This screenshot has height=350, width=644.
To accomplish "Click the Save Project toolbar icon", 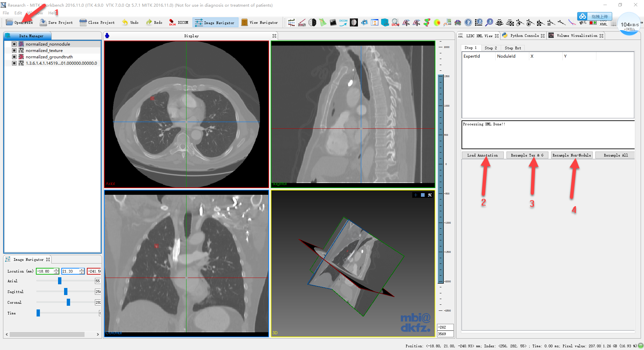I will tap(43, 22).
